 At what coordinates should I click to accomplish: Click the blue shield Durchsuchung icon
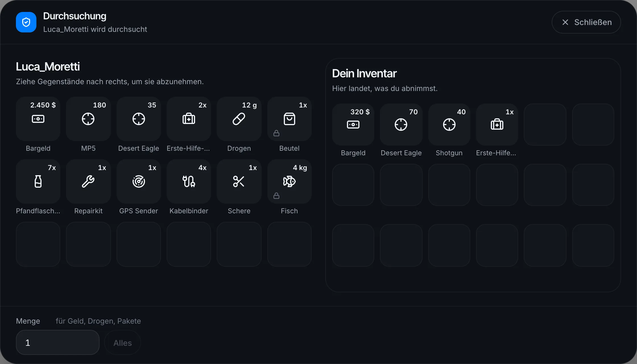pyautogui.click(x=26, y=22)
